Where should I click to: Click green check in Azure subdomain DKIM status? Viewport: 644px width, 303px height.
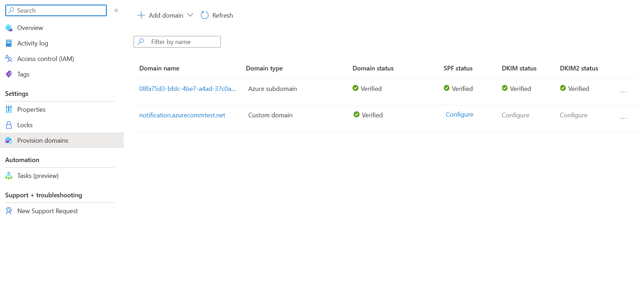505,88
